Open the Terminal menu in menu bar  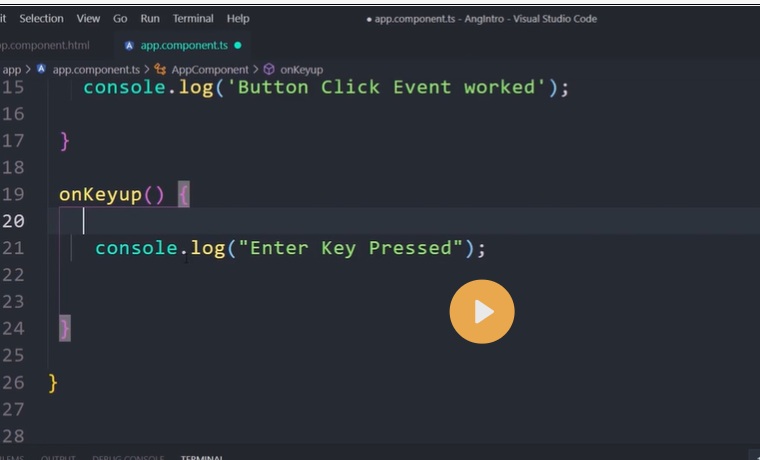coord(193,18)
